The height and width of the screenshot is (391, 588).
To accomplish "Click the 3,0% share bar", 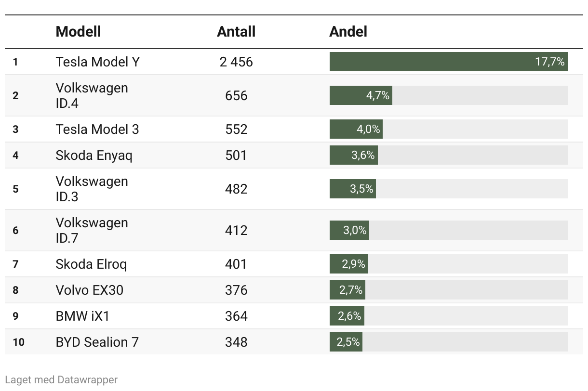I will point(349,230).
